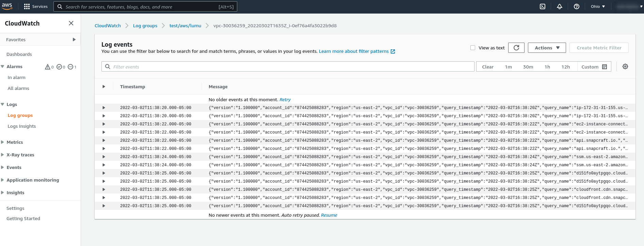
Task: Open the Actions dropdown menu
Action: 547,48
